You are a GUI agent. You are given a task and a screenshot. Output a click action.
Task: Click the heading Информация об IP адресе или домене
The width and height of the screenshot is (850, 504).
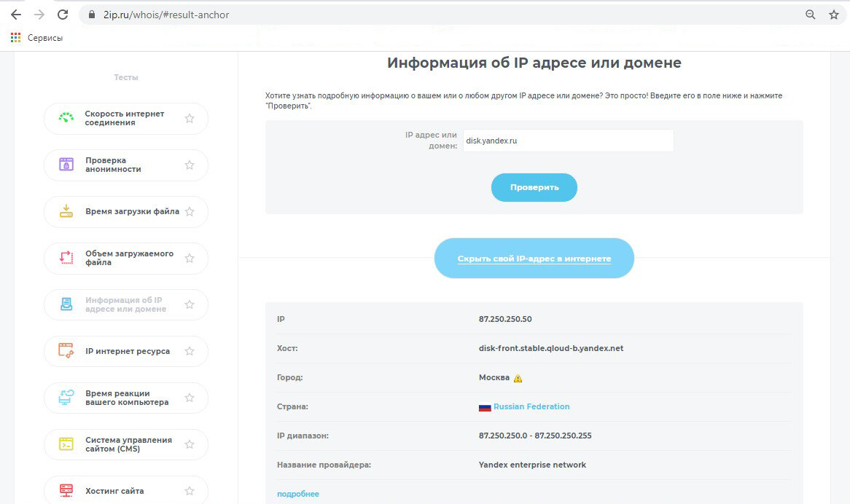click(534, 63)
